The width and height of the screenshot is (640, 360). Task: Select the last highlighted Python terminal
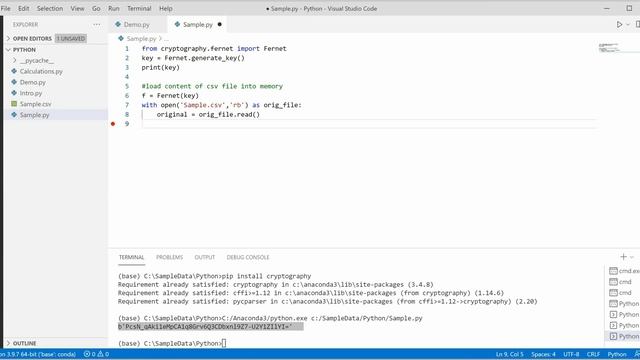point(624,336)
